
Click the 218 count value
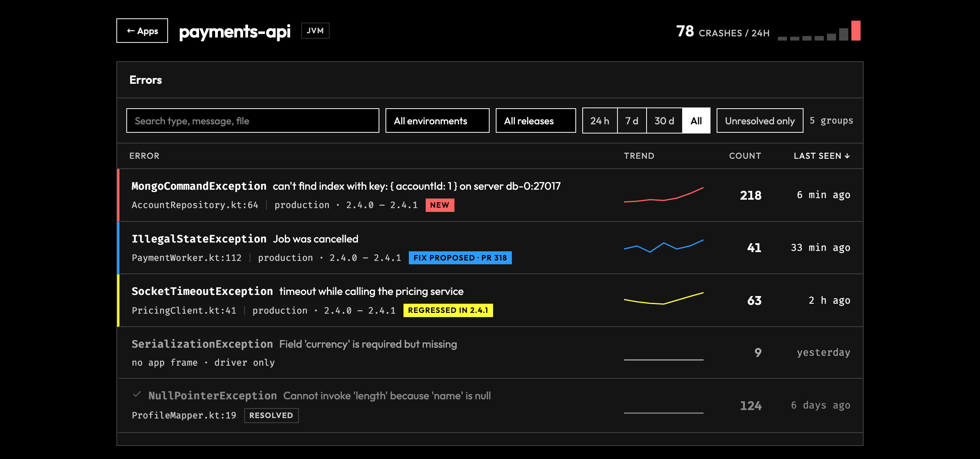point(750,195)
